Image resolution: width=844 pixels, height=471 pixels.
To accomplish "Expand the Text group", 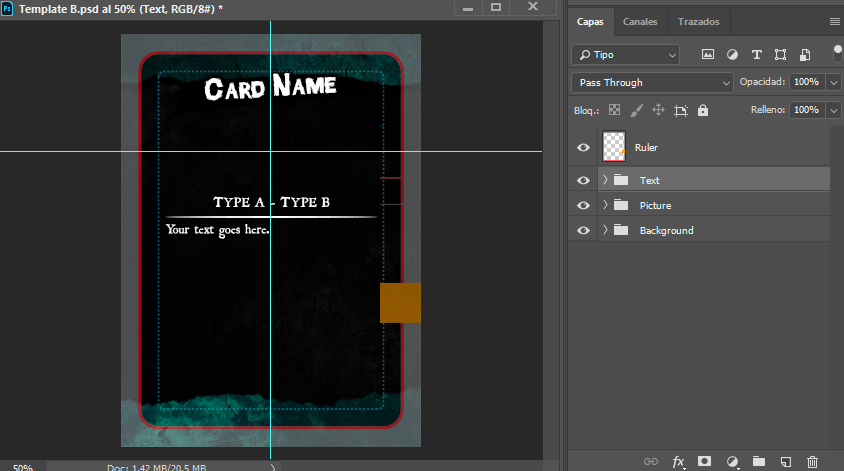I will coord(606,180).
